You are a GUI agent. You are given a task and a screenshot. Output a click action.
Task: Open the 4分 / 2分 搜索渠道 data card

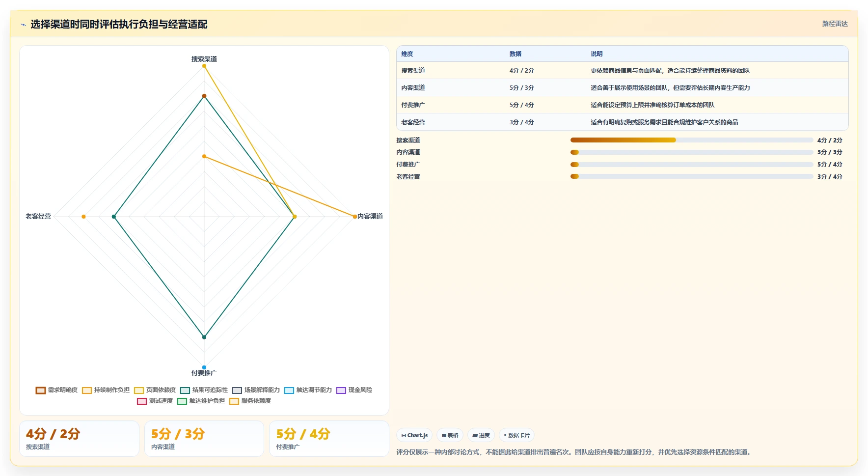click(80, 439)
